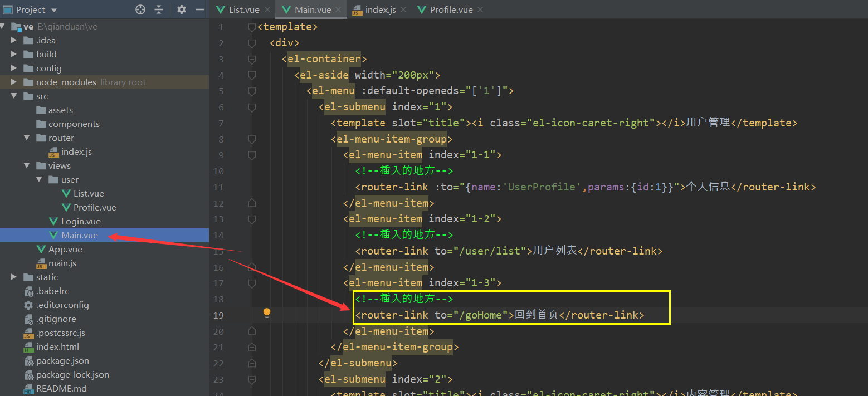This screenshot has height=396, width=868.
Task: Switch to the List.vue tab
Action: point(238,9)
